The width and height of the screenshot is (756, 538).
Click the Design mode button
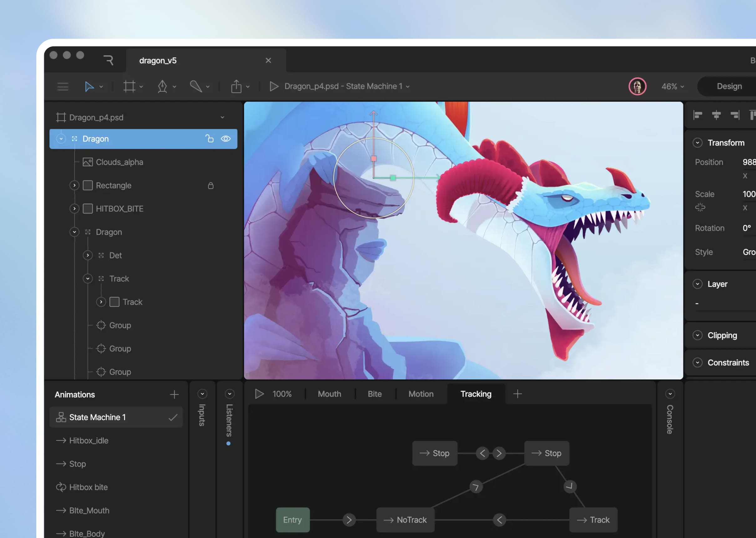[x=729, y=86]
